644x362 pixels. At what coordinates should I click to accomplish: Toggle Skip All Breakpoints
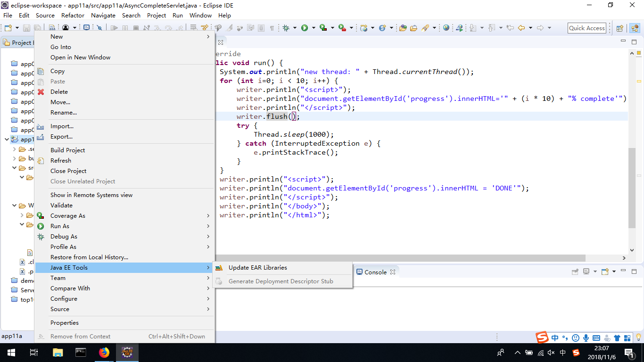pos(99,28)
